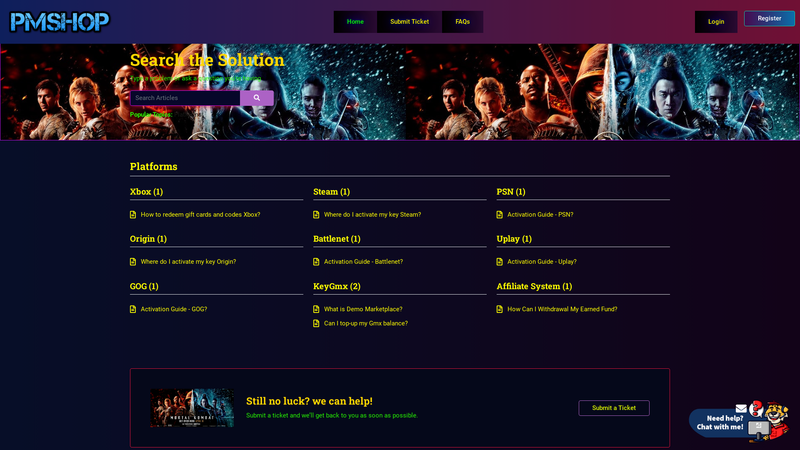Viewport: 800px width, 450px height.
Task: Click the magnifier search button
Action: pyautogui.click(x=257, y=98)
